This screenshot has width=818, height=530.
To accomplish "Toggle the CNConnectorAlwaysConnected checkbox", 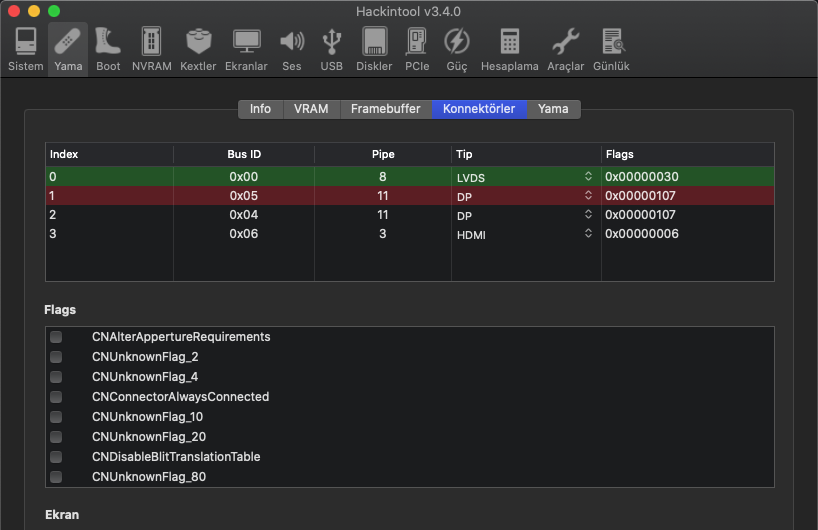I will tap(56, 397).
